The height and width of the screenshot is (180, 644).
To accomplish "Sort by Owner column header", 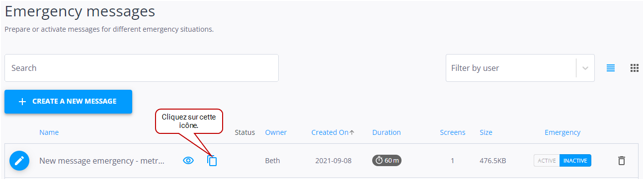I will tap(276, 132).
